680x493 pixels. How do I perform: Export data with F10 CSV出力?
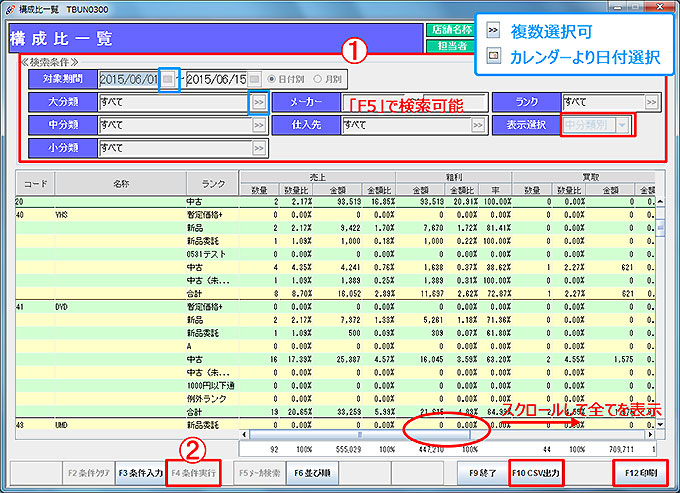click(536, 473)
